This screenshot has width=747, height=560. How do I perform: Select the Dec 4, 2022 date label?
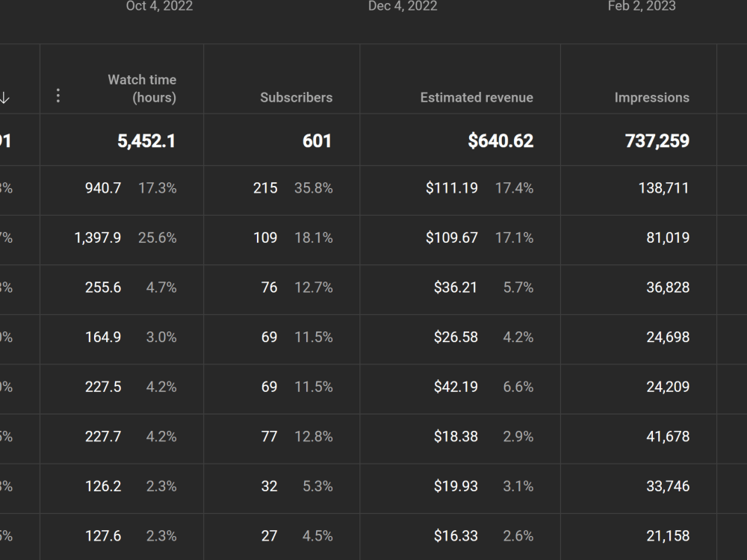(403, 6)
